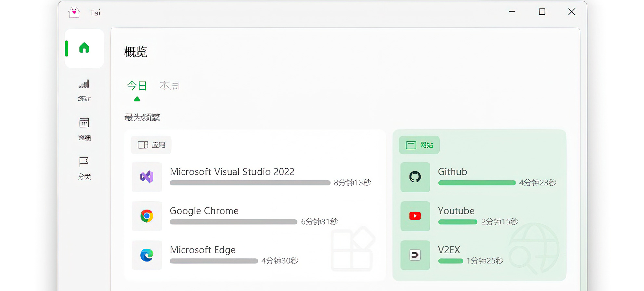Screen dimensions: 644x291
Task: Open the Microsoft Edge entry
Action: (215, 255)
